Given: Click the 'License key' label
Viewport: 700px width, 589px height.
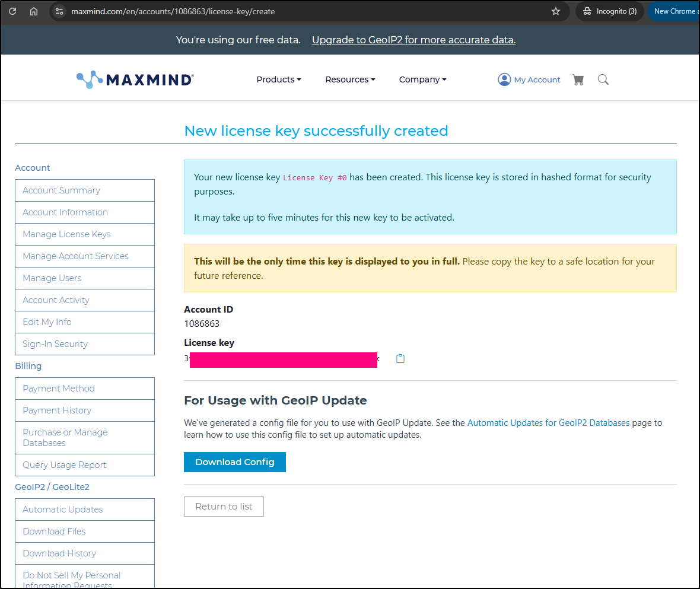Looking at the screenshot, I should tap(209, 343).
